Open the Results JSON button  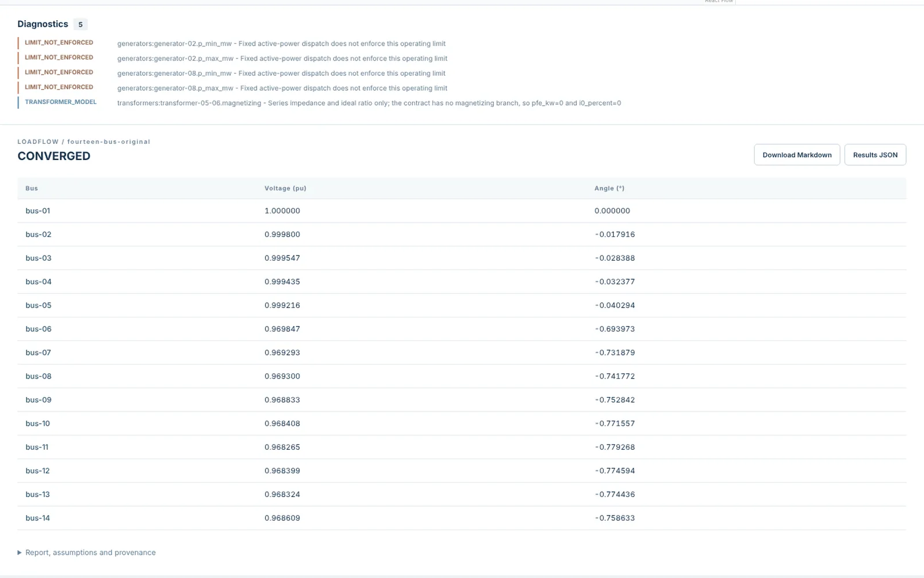click(x=875, y=155)
